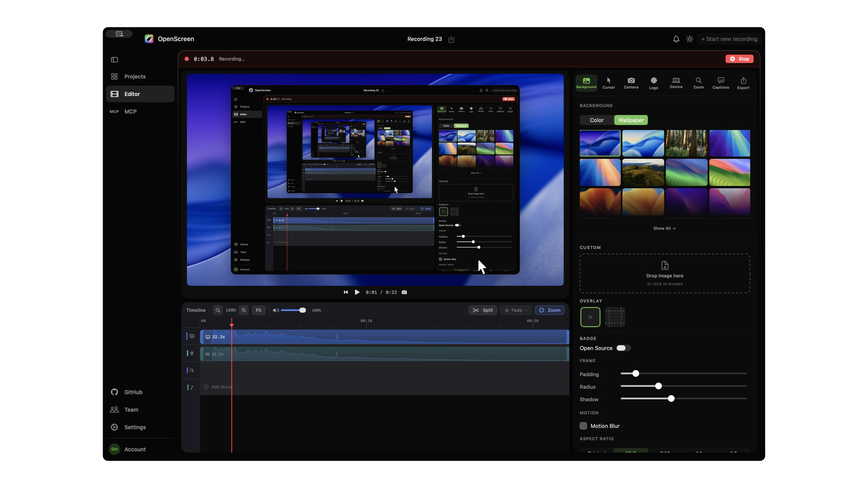Click the Recording 23 title

click(425, 39)
